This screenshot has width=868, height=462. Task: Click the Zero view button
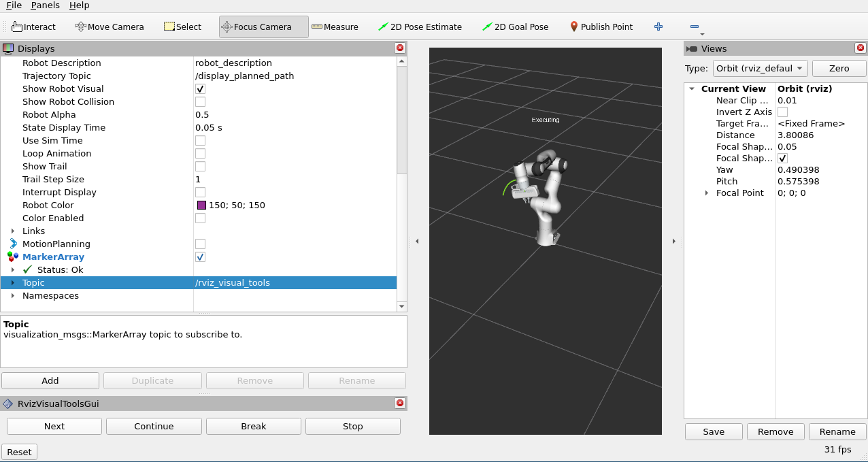839,68
